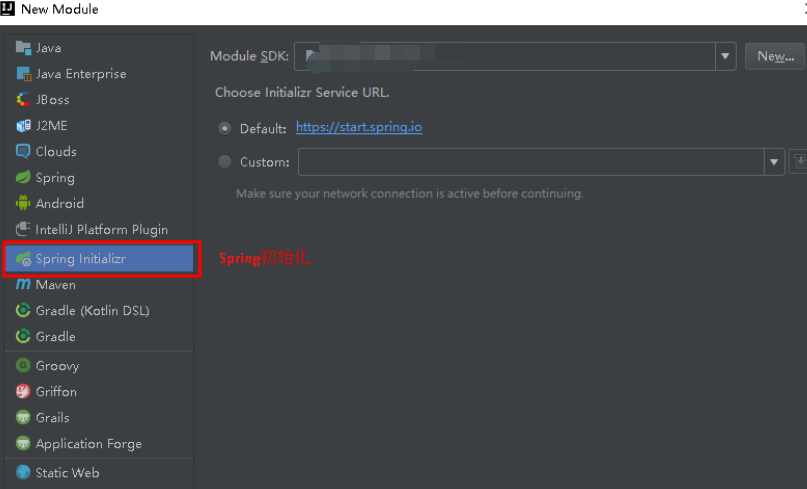Click the IntelliJ Platform Plugin icon
807x489 pixels.
point(23,229)
